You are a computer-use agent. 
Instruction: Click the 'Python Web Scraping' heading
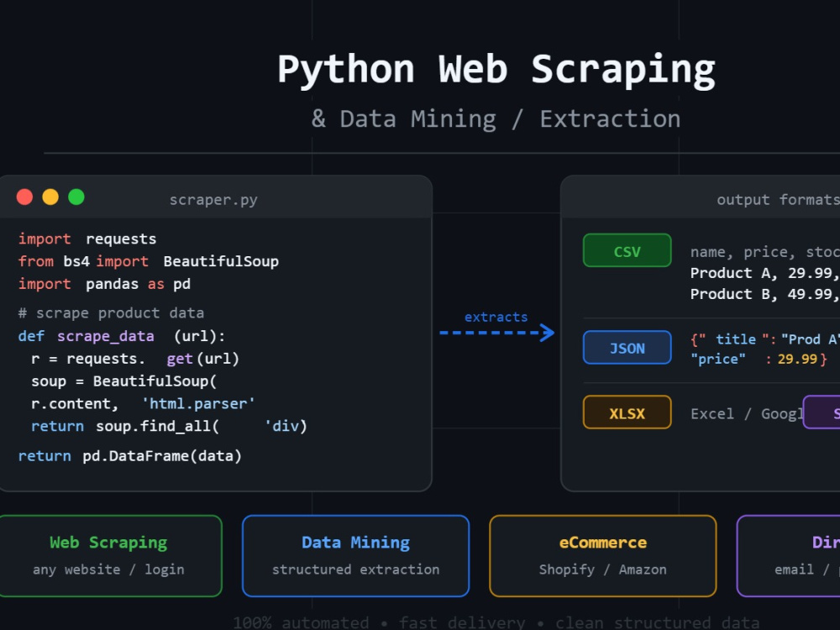pos(496,70)
